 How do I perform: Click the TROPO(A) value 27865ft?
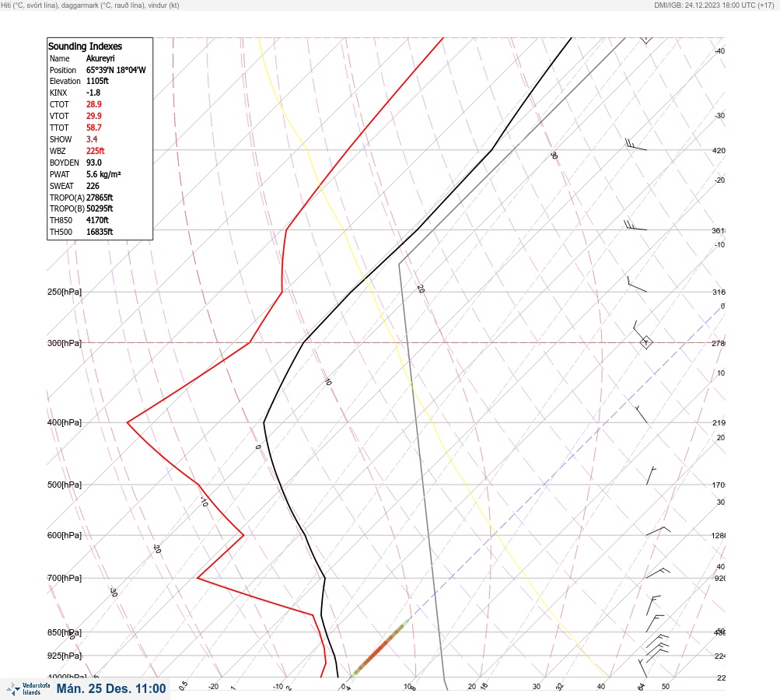point(100,198)
